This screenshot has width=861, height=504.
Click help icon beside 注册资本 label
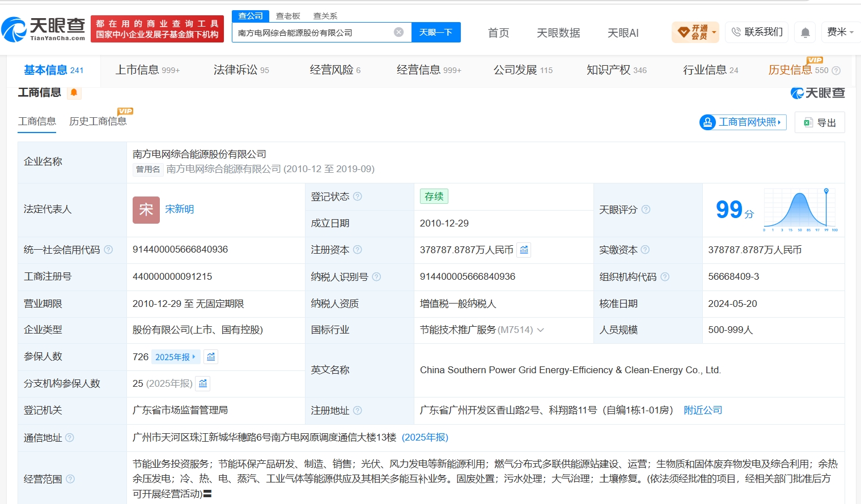[x=358, y=250]
